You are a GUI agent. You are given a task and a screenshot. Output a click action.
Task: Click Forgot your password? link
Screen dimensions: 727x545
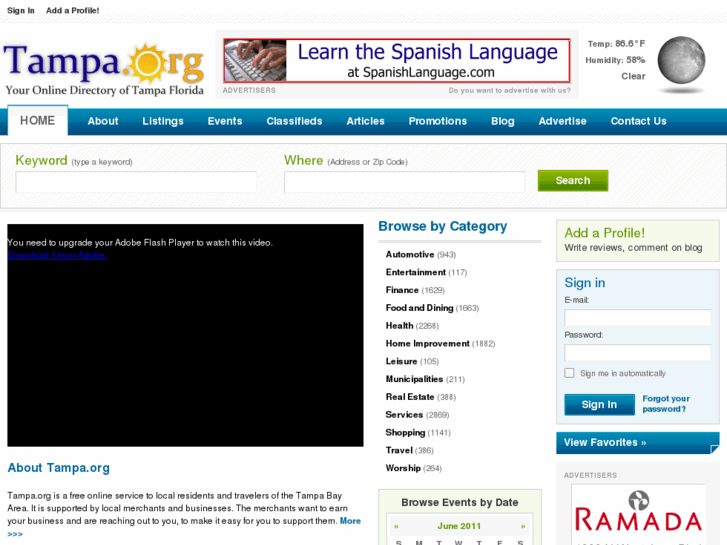click(666, 404)
